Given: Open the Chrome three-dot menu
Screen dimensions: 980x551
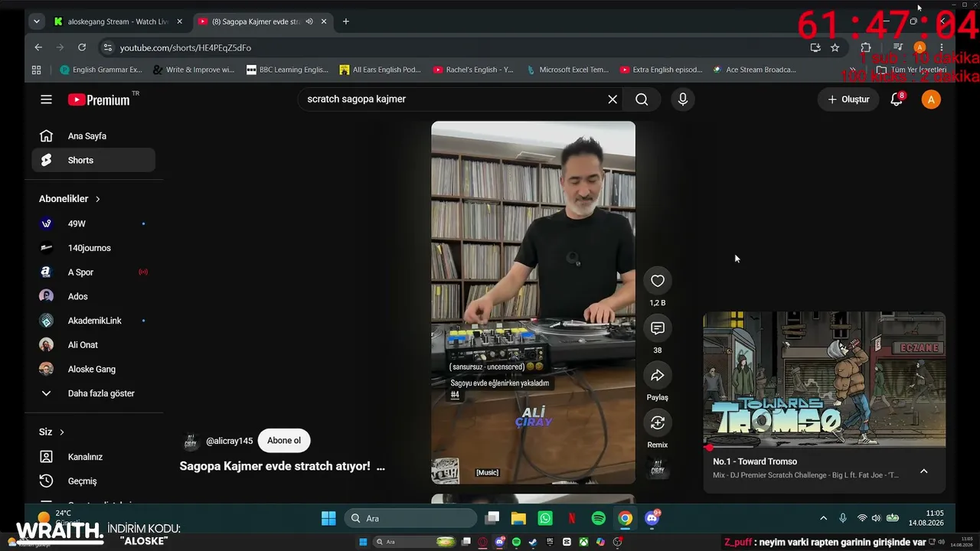Looking at the screenshot, I should point(942,47).
